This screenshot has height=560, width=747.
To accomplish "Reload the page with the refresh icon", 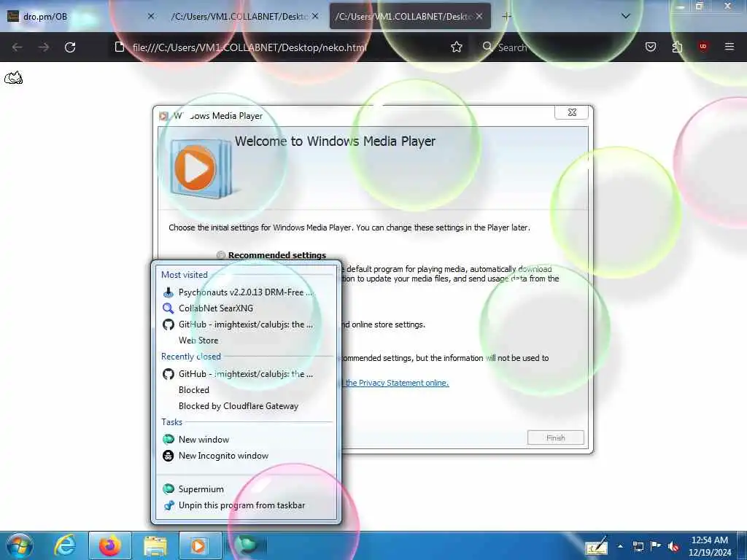I will click(70, 47).
